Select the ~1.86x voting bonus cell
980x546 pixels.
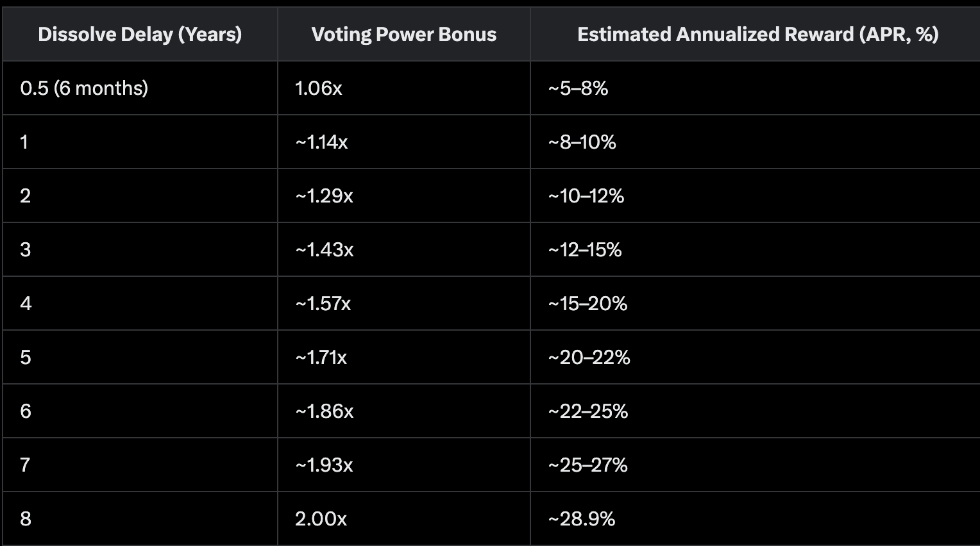click(x=404, y=411)
